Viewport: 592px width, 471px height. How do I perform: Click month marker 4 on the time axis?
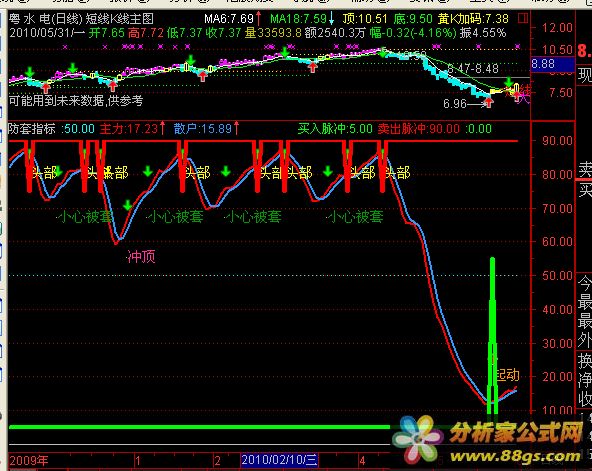click(362, 460)
